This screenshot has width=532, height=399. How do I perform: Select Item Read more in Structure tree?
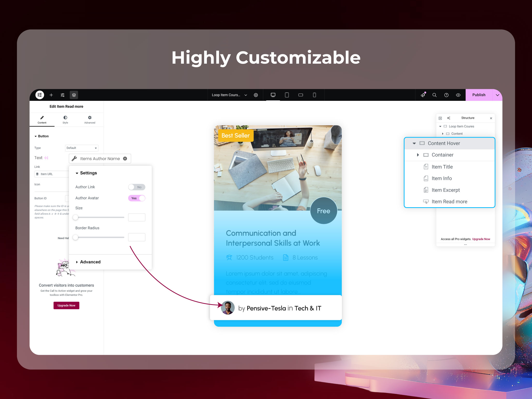pos(450,202)
